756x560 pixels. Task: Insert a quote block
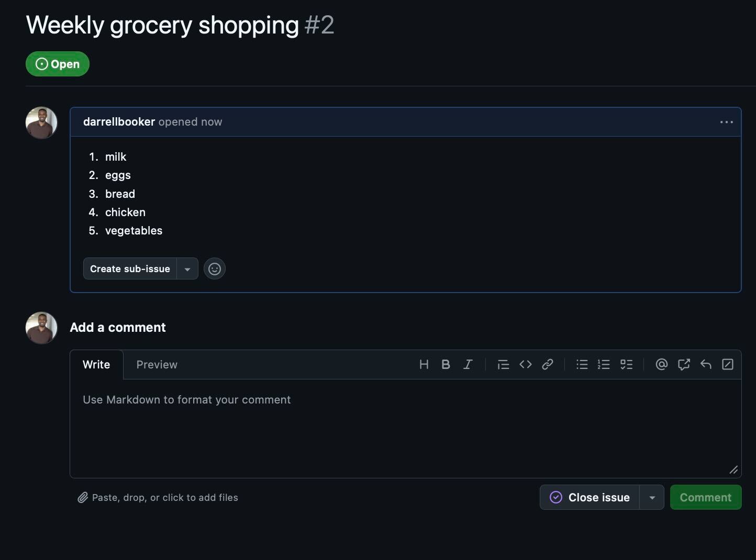(503, 364)
